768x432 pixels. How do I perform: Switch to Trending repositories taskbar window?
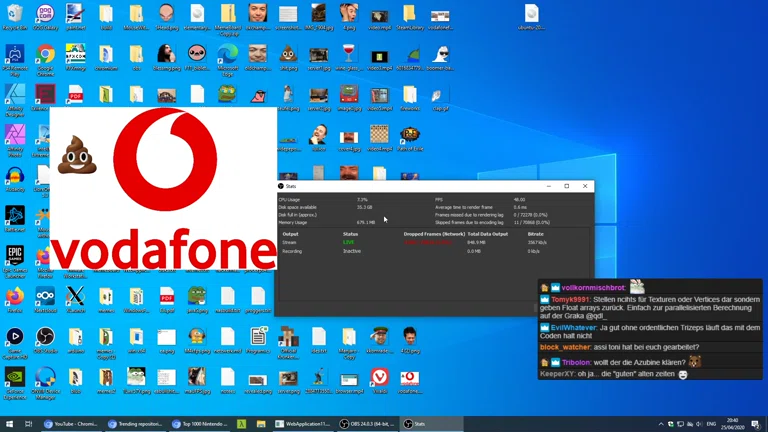[x=137, y=424]
